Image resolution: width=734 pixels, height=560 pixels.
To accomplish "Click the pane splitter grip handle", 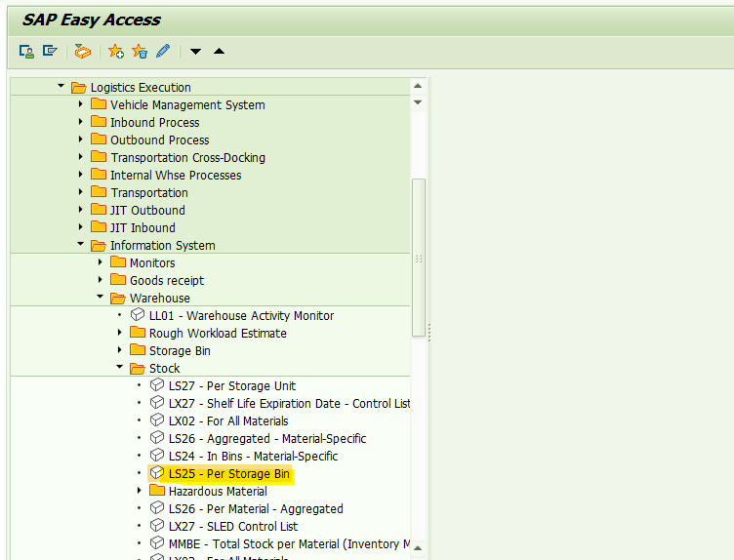I will (429, 333).
